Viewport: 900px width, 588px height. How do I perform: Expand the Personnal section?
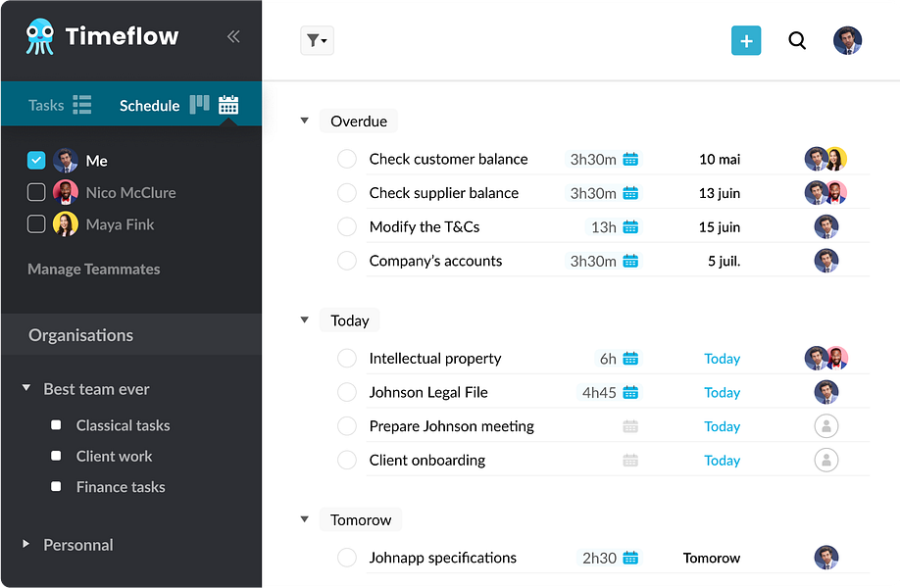point(25,545)
